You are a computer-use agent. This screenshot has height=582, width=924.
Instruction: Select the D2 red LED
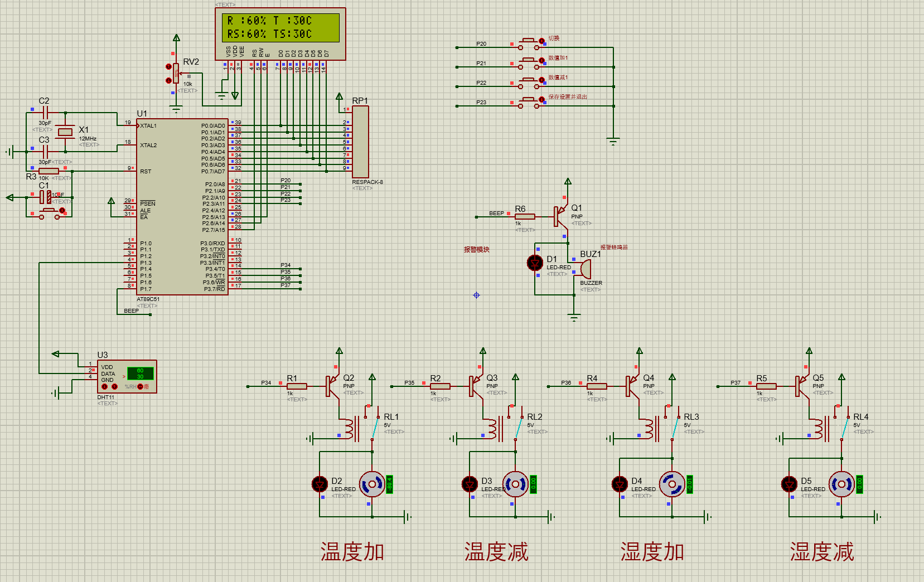click(x=320, y=484)
